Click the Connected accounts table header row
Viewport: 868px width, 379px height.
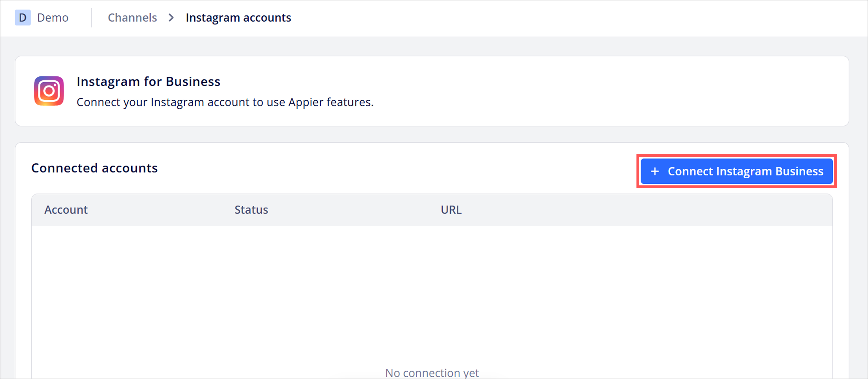coord(432,210)
